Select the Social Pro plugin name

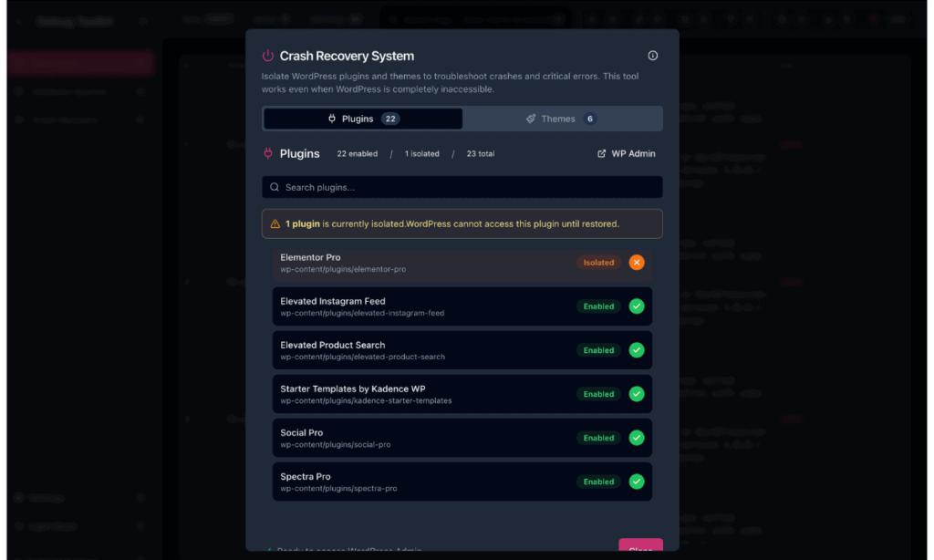coord(301,432)
